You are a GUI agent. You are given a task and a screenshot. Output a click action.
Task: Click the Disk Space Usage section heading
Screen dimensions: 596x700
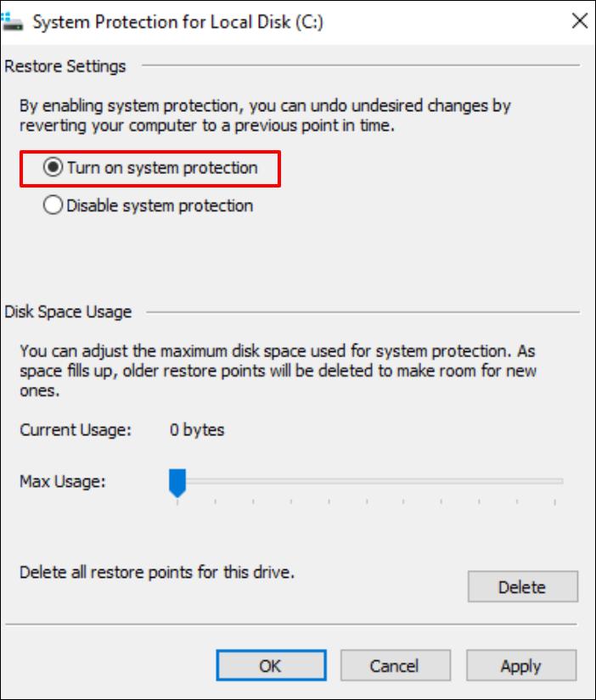coord(69,311)
